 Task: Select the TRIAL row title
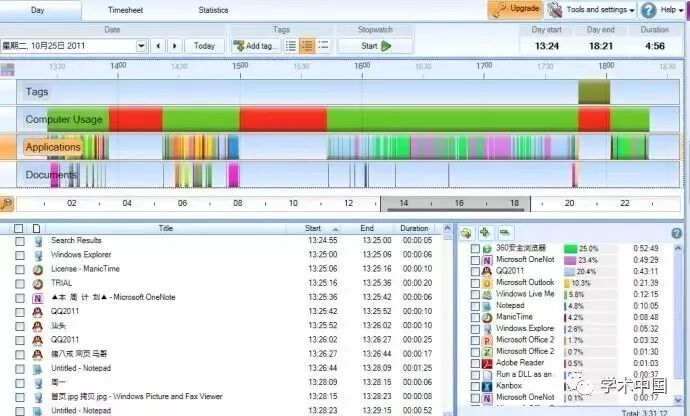62,283
